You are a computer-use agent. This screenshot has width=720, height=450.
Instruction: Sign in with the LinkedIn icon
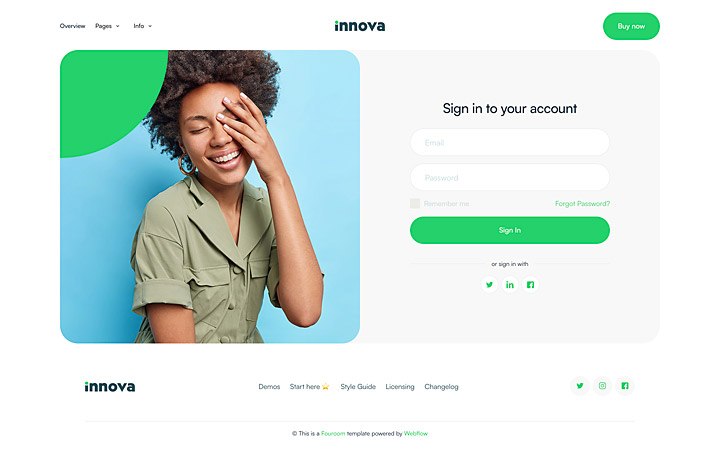point(510,285)
